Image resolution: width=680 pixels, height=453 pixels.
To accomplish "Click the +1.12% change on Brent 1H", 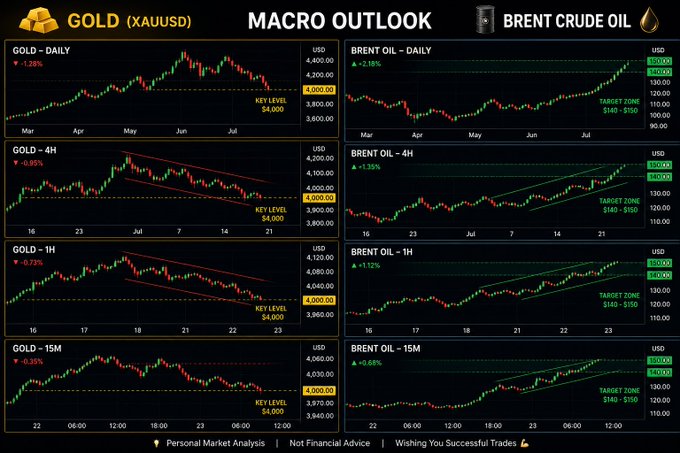I will [366, 265].
